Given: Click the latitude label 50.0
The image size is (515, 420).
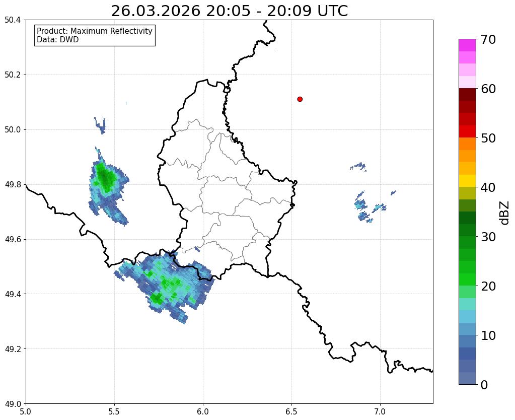Looking at the screenshot, I should point(13,130).
